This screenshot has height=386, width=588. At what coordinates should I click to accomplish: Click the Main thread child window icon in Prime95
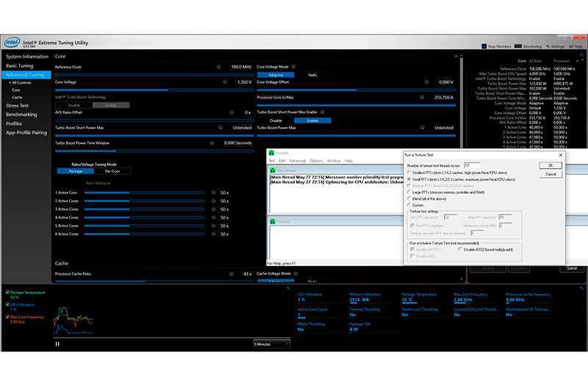(273, 171)
